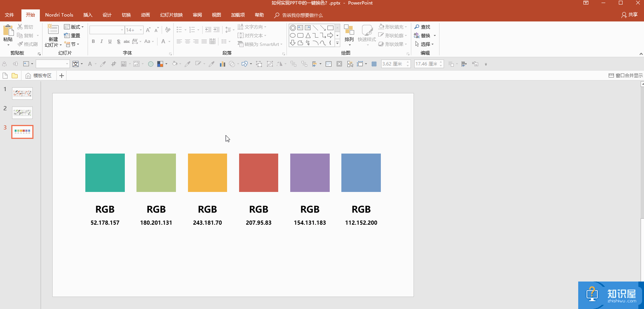Screen dimensions: 644x309
Task: Toggle Strikethrough (abc) formatting
Action: pyautogui.click(x=127, y=41)
